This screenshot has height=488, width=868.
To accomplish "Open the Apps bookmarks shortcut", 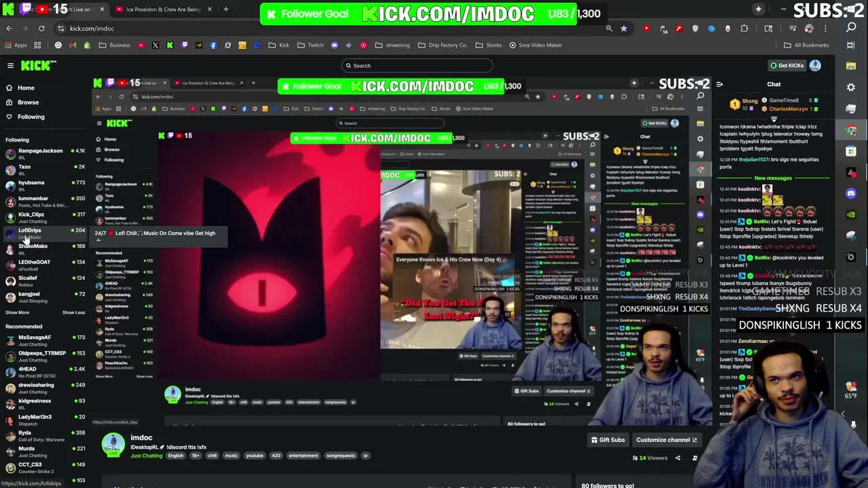I will [16, 45].
